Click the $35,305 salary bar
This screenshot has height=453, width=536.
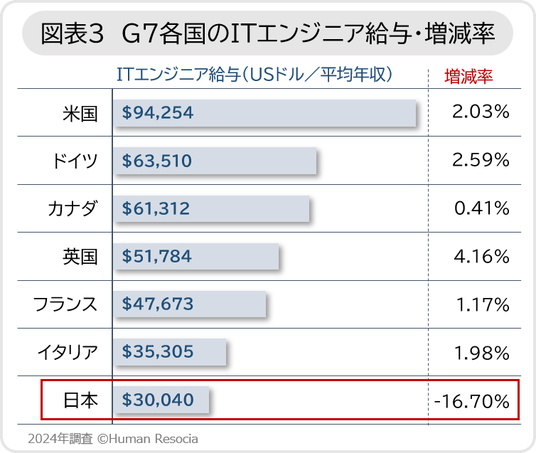[170, 352]
